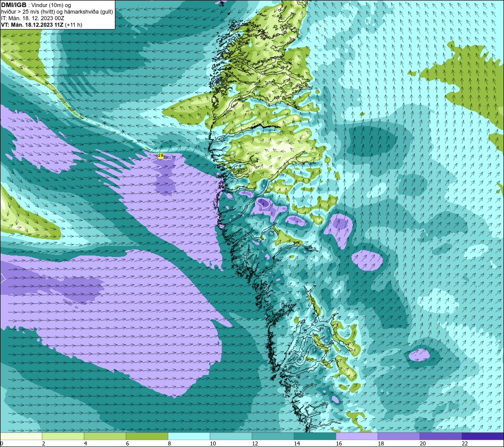Click the 0–2 m/s pale cream legend swatch
504x447 pixels.
21,436
